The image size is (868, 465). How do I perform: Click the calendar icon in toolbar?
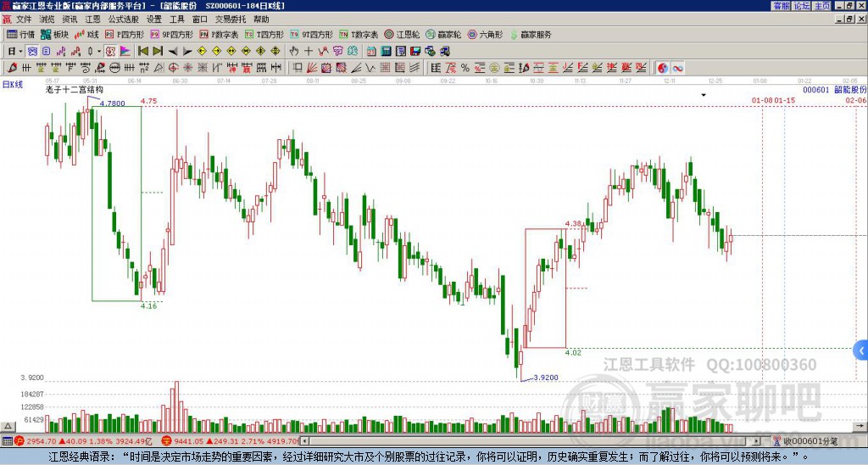[371, 52]
